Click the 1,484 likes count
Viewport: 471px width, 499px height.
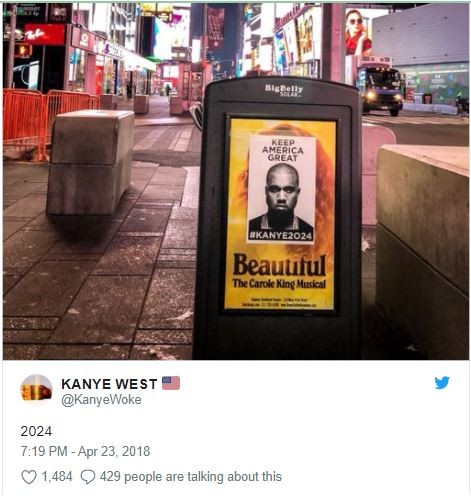coord(57,477)
